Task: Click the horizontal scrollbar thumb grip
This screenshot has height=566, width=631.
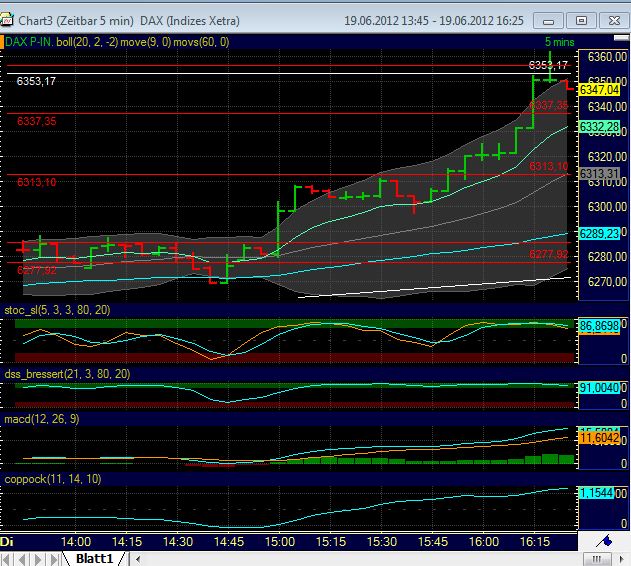Action: pyautogui.click(x=597, y=559)
